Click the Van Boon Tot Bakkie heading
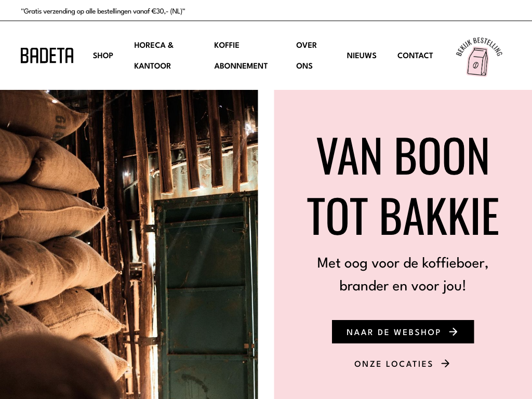The width and height of the screenshot is (532, 399). (403, 186)
